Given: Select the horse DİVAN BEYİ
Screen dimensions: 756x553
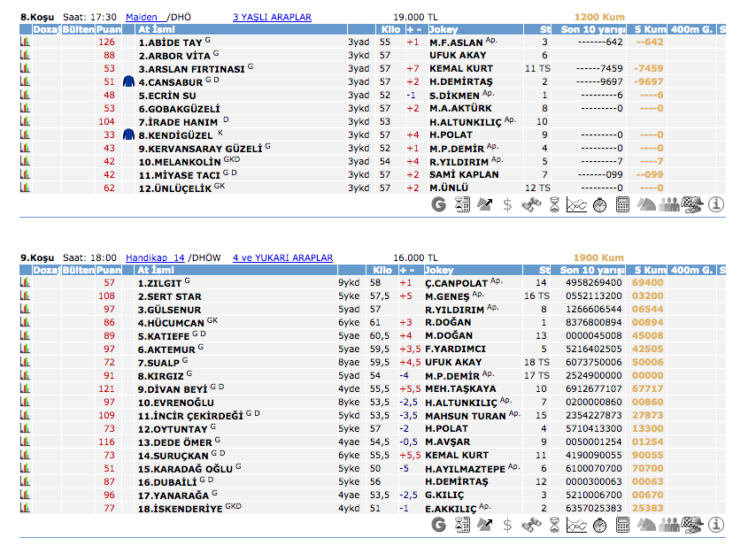Looking at the screenshot, I should [171, 388].
